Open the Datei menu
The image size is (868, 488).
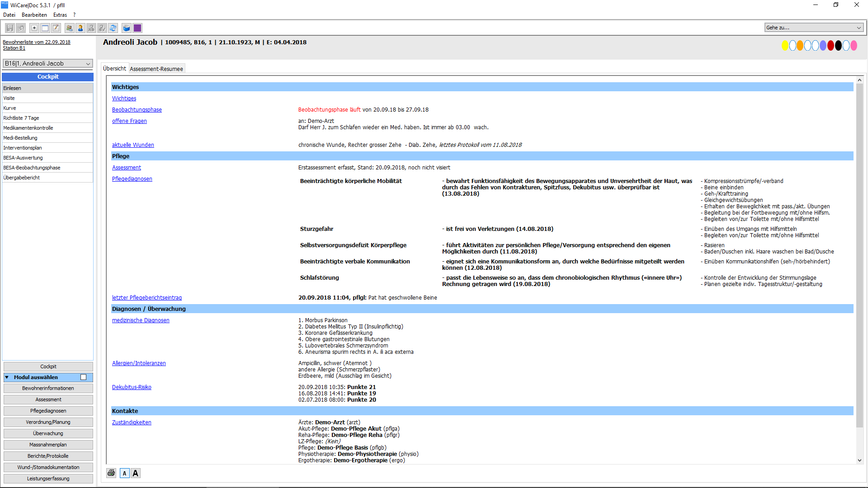tap(9, 15)
